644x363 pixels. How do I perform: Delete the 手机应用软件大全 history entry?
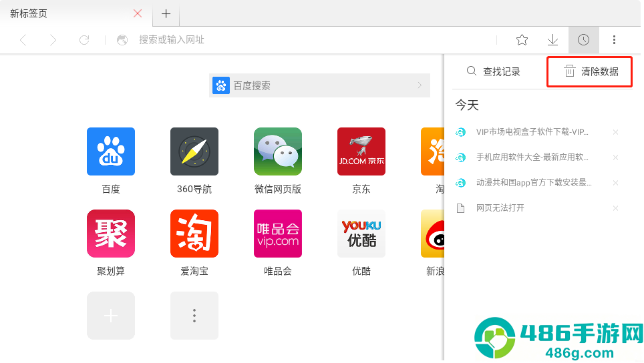[x=615, y=157]
